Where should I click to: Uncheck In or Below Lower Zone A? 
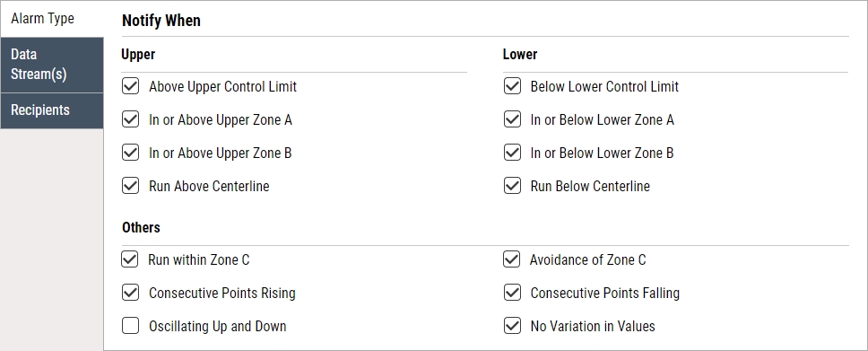512,119
